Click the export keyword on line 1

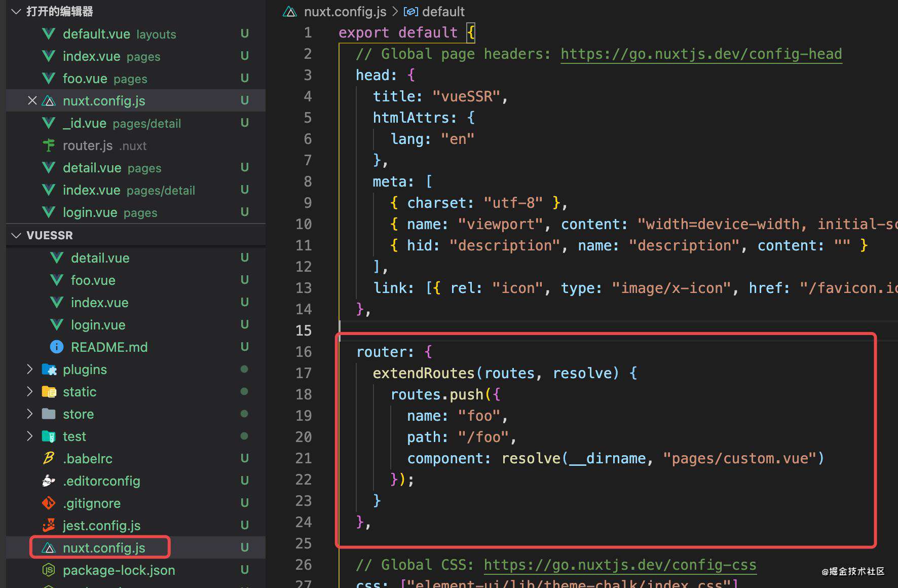[x=363, y=32]
